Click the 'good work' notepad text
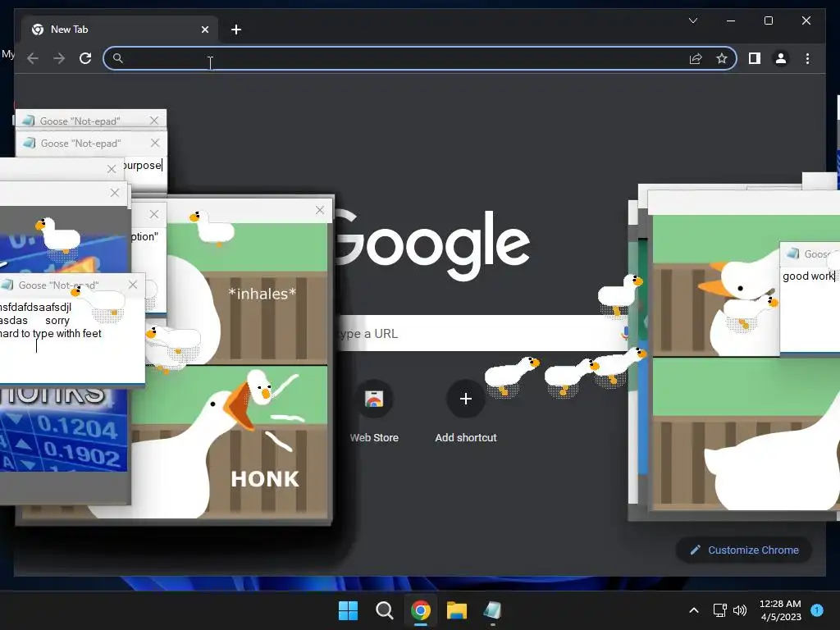Viewport: 840px width, 630px height. coord(808,276)
